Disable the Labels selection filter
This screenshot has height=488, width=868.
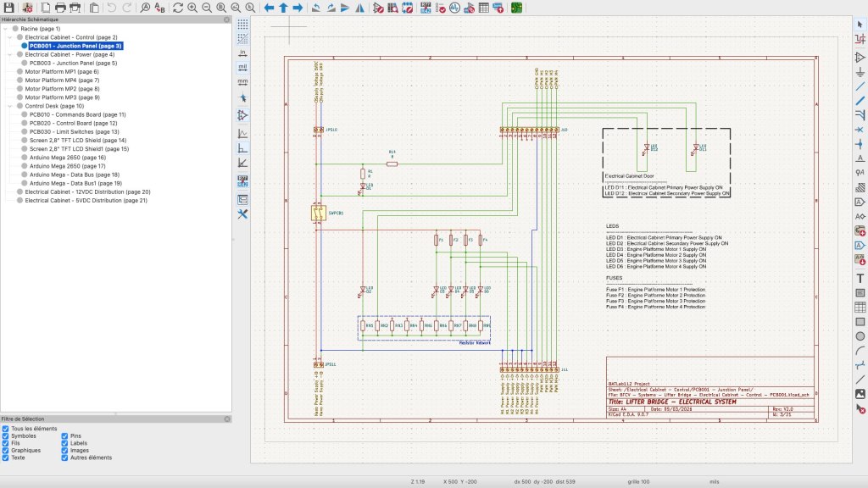point(65,443)
